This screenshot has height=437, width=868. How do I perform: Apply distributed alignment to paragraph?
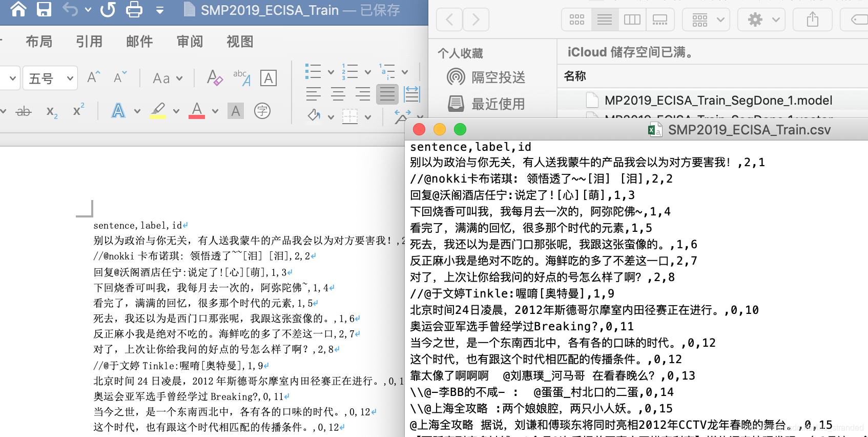tap(412, 94)
